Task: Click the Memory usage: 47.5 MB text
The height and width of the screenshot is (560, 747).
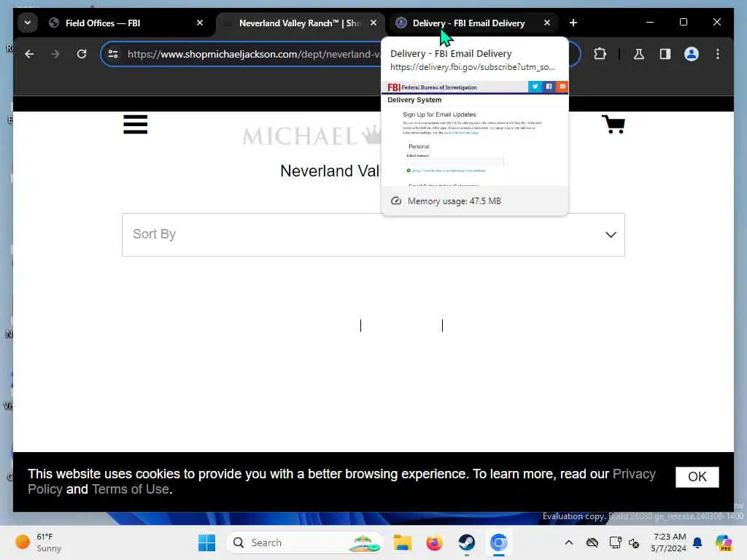Action: tap(454, 201)
